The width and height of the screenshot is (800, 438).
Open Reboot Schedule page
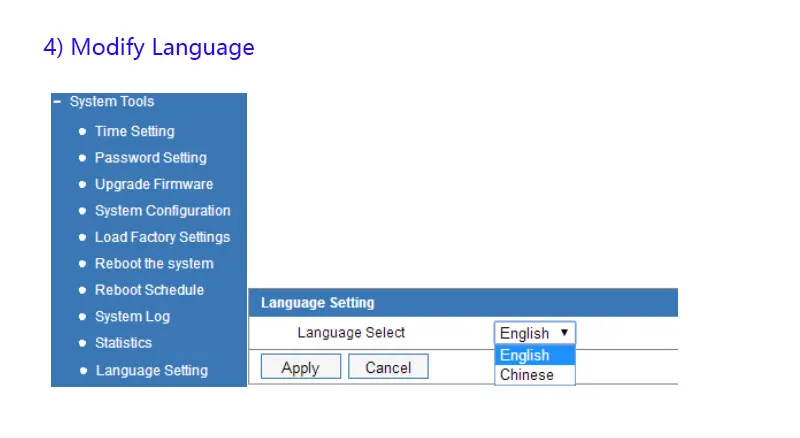tap(149, 290)
